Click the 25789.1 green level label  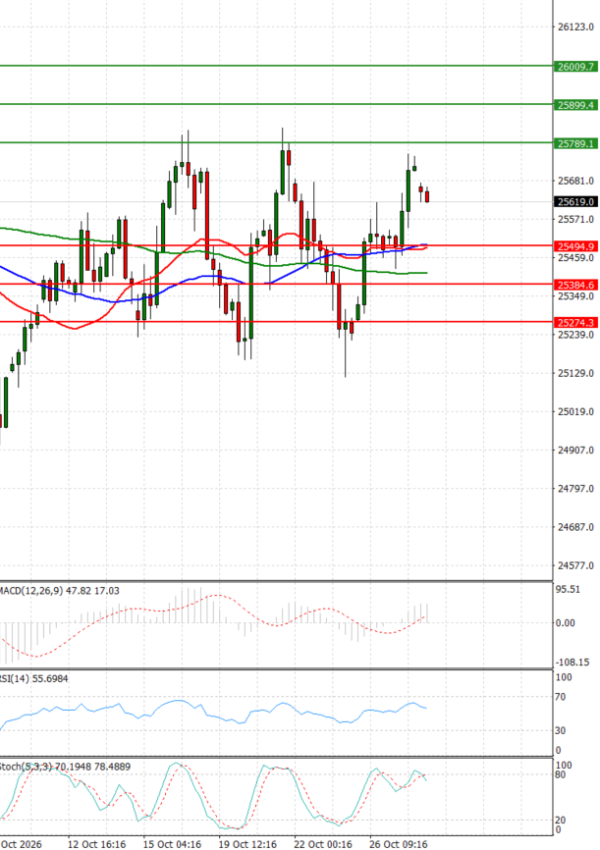point(576,143)
